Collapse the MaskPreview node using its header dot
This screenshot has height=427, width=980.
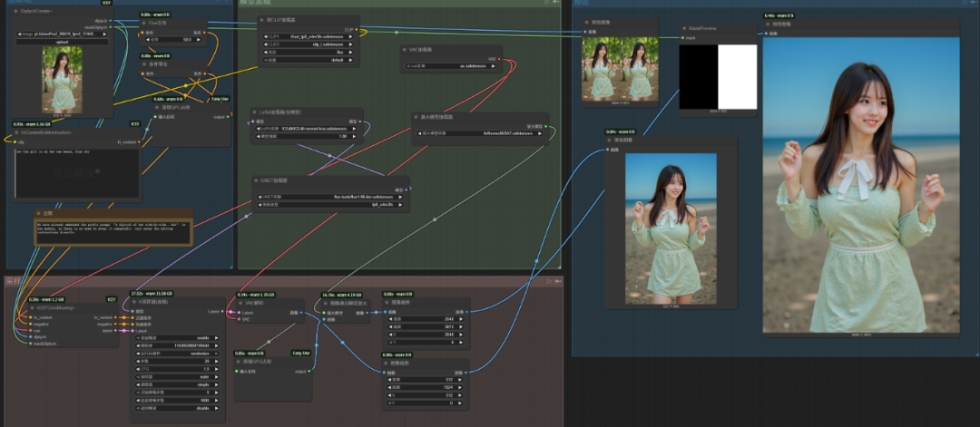[x=685, y=28]
